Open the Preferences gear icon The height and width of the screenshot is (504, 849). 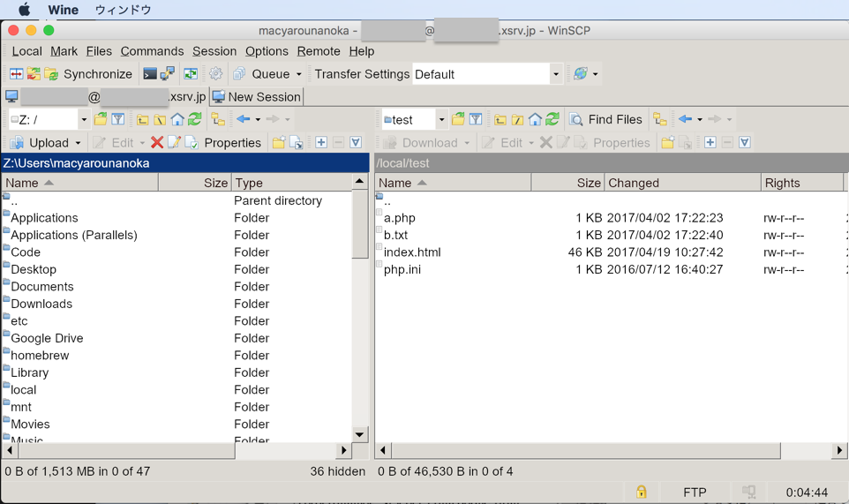[x=216, y=73]
